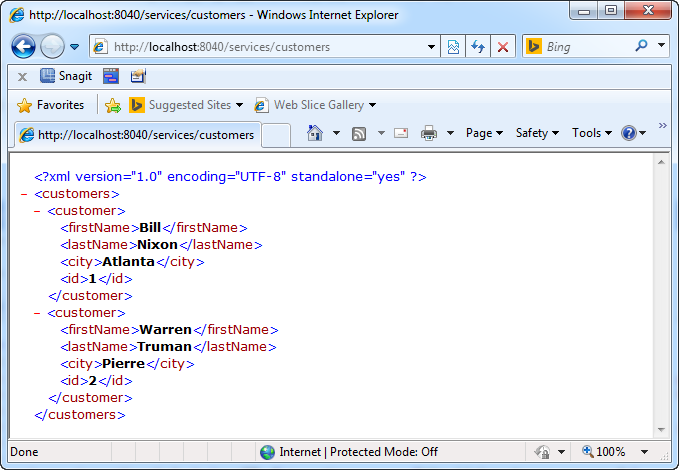
Task: Click the Home icon
Action: coord(315,133)
